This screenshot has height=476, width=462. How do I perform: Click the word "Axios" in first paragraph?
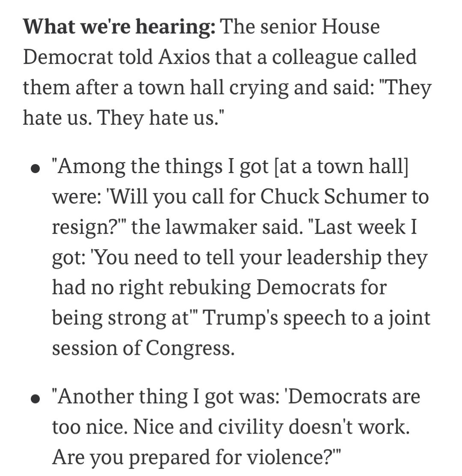tap(184, 57)
